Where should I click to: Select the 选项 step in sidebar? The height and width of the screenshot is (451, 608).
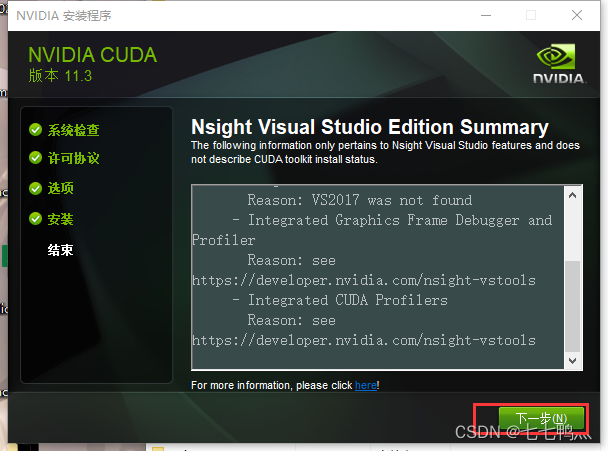[60, 188]
